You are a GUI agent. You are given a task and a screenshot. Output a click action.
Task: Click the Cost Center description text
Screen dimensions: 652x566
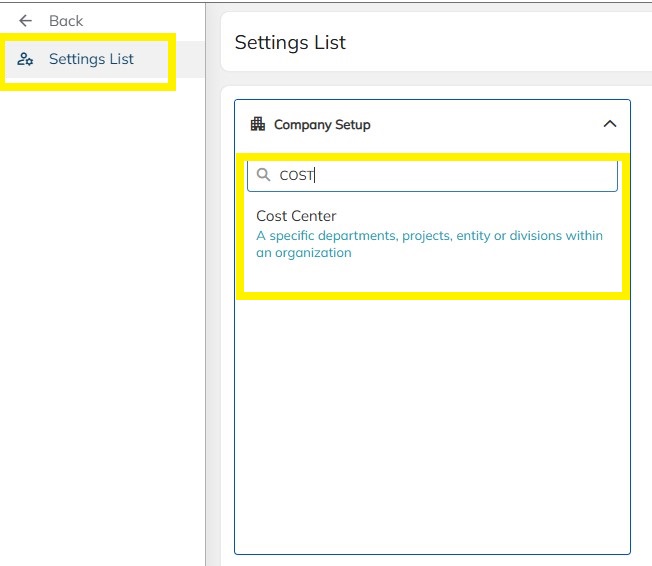[x=430, y=236]
